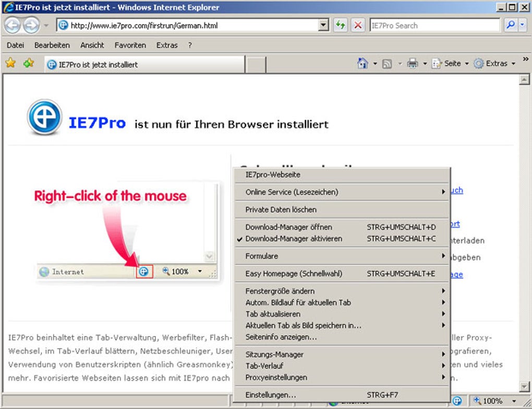Choose Easy Homepage (Schnellwahl) entry
This screenshot has width=532, height=409.
pyautogui.click(x=342, y=274)
